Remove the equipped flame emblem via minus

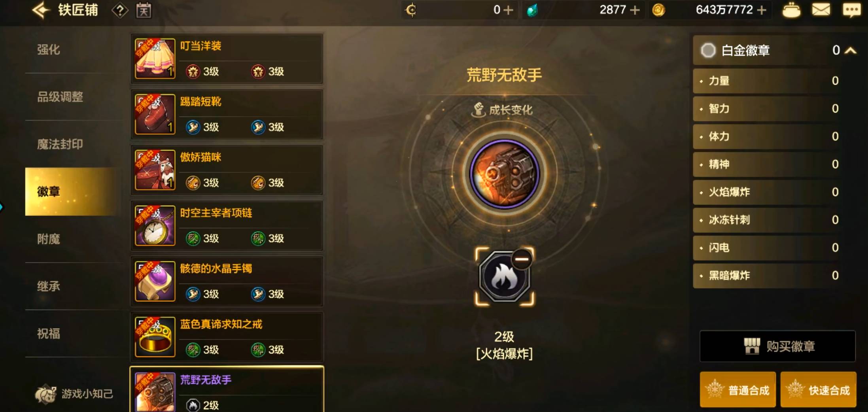click(522, 259)
